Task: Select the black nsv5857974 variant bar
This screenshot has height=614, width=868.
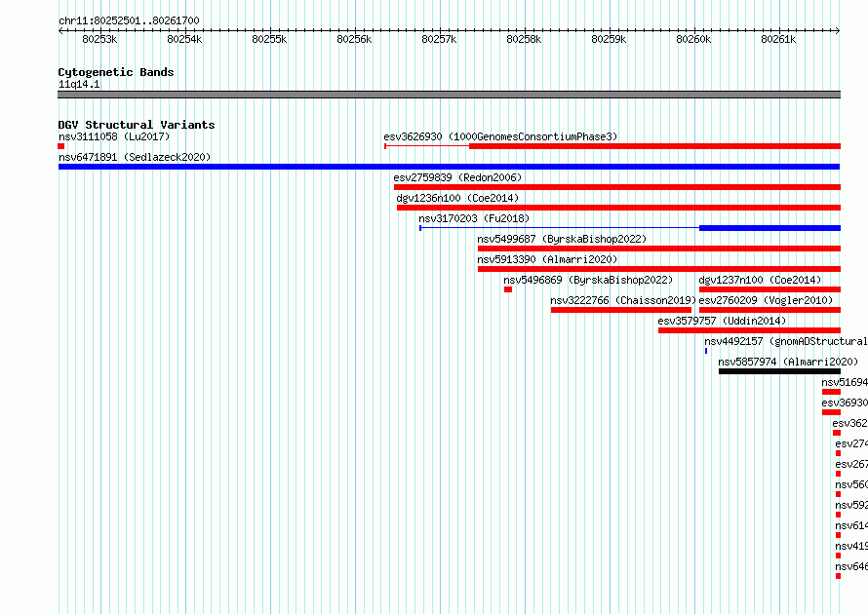Action: click(779, 371)
